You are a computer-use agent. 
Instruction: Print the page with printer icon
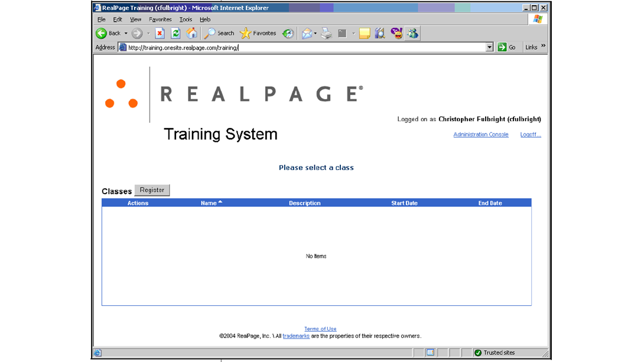point(327,33)
